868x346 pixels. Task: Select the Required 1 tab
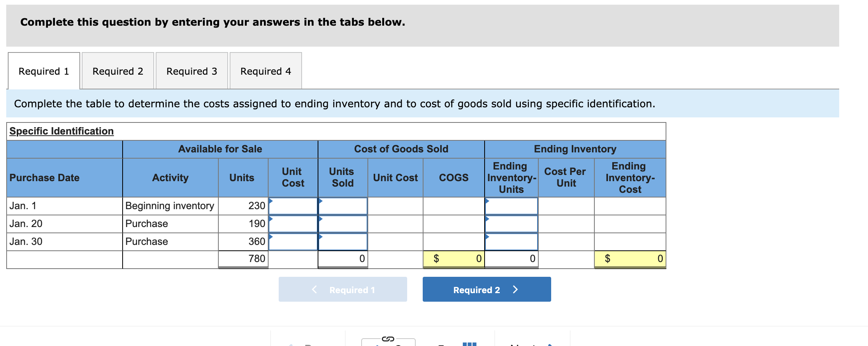[44, 71]
